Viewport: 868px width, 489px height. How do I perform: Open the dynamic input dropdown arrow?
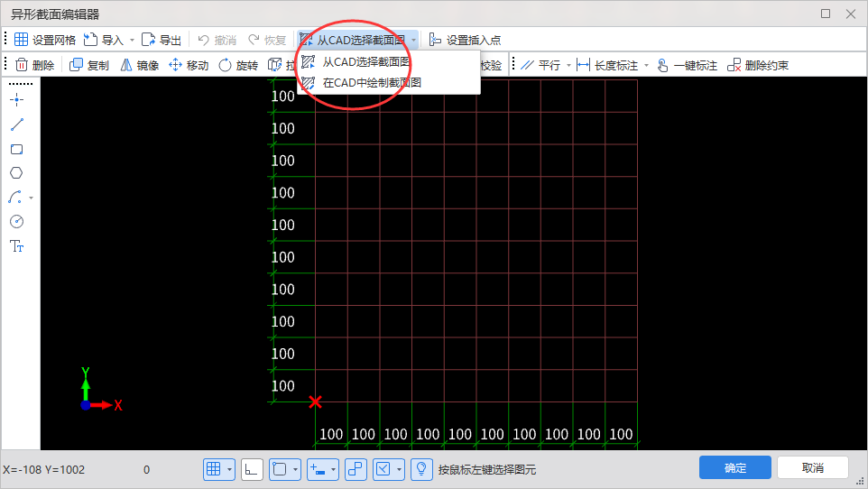pyautogui.click(x=333, y=470)
